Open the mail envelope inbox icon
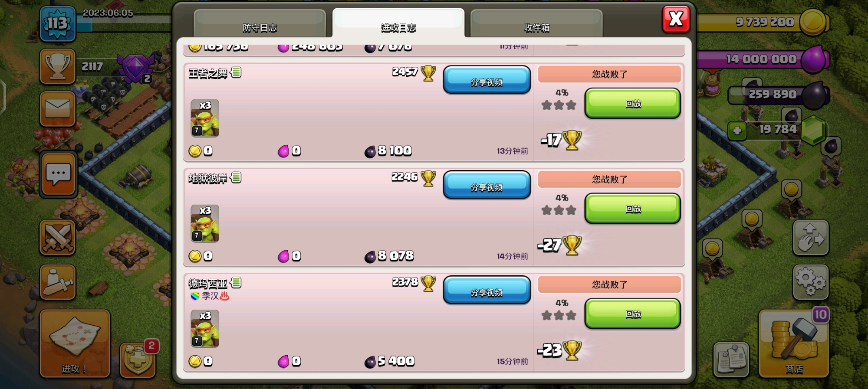Image resolution: width=868 pixels, height=389 pixels. [x=58, y=109]
